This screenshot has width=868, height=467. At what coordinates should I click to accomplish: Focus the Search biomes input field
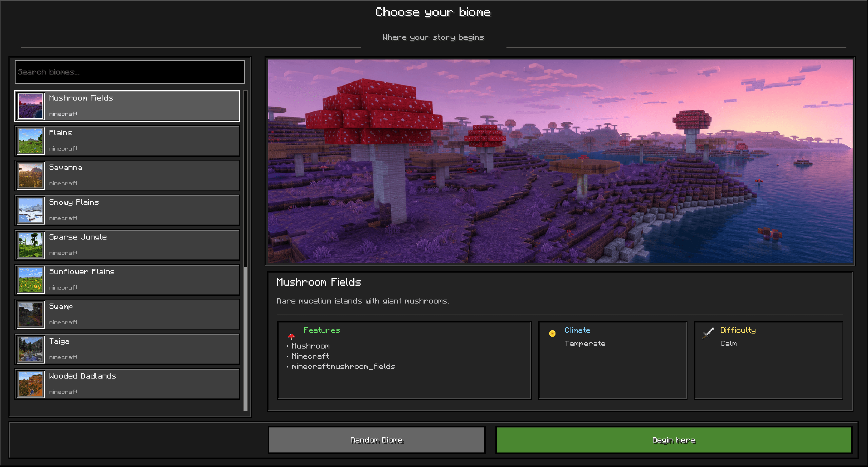pos(130,72)
